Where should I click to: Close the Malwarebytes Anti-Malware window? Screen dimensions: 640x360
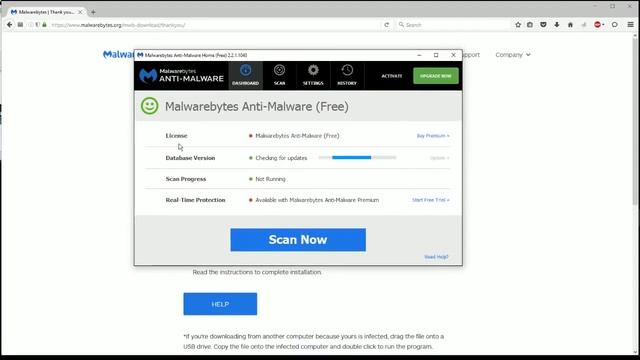(453, 55)
